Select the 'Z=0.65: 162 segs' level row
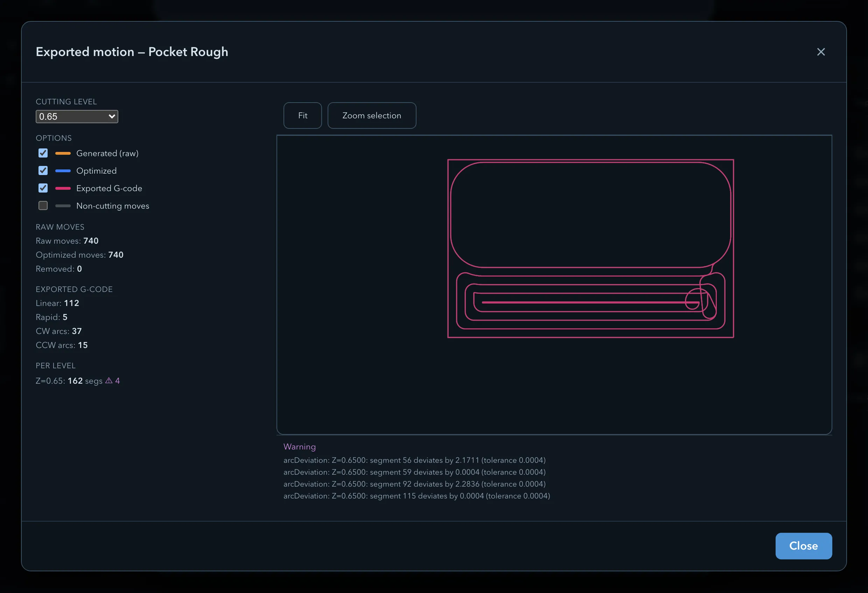 coord(78,381)
